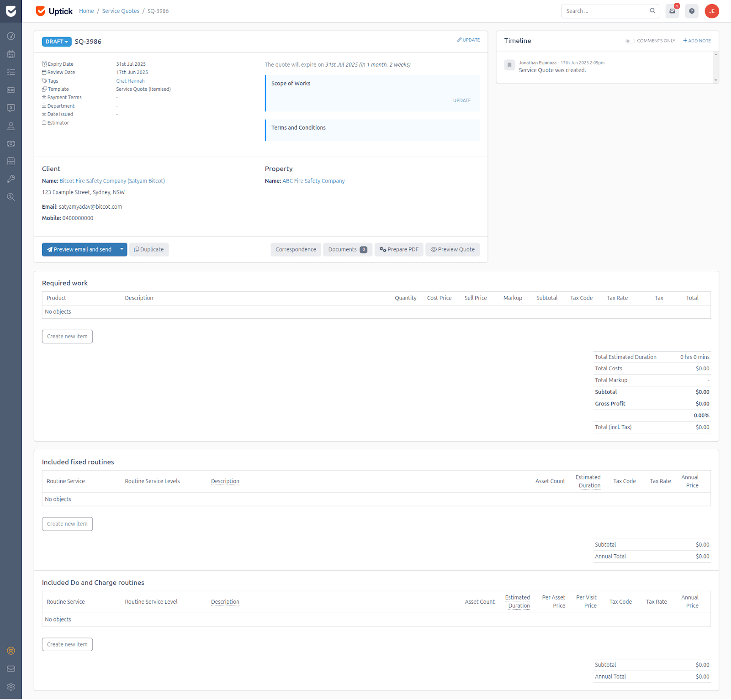Open settings via the gear icon
The image size is (731, 700).
pyautogui.click(x=11, y=686)
